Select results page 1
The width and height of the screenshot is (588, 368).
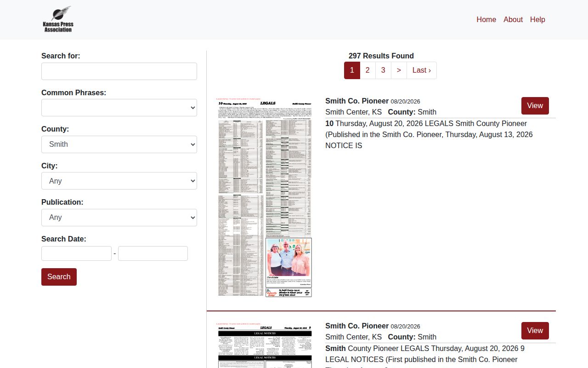tap(352, 70)
